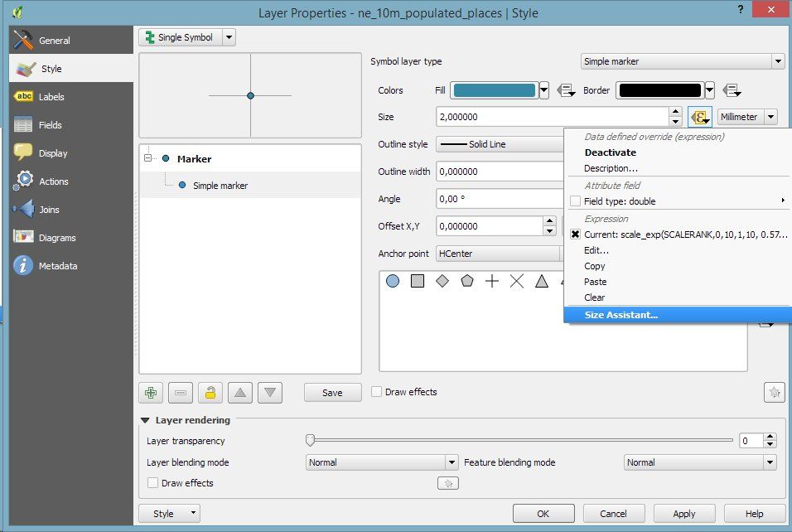Switch to the Labels tab
The height and width of the screenshot is (532, 792).
[51, 97]
